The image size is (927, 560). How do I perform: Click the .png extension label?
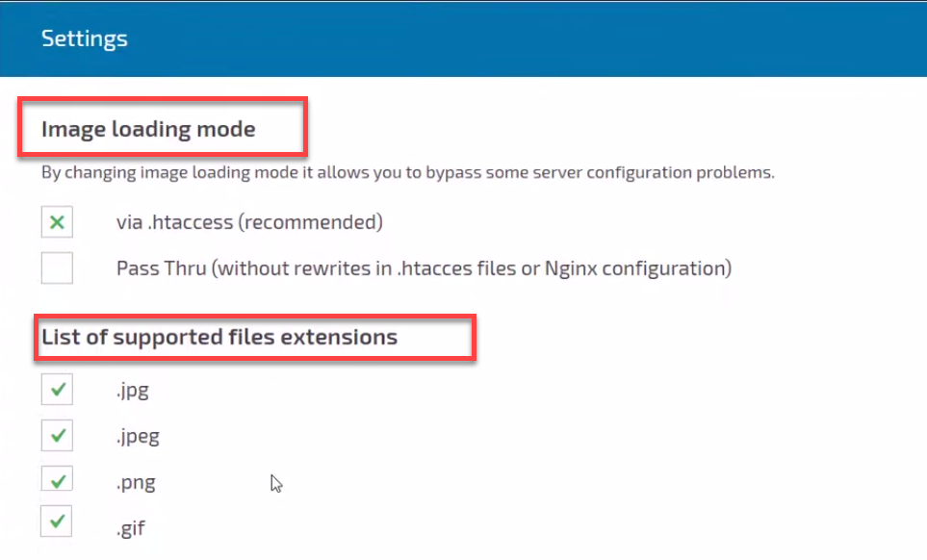(x=136, y=483)
